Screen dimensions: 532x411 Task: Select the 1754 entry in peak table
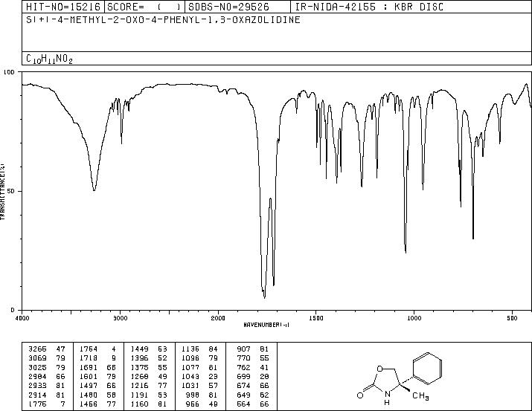coord(90,347)
